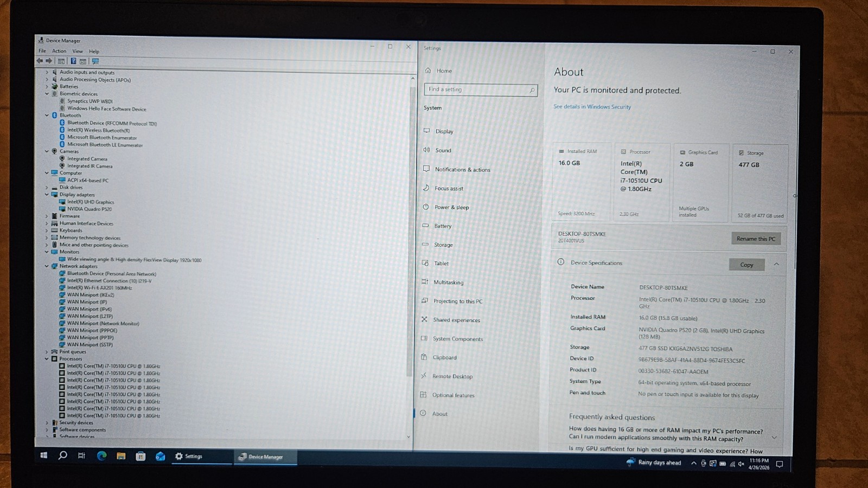868x488 pixels.
Task: Open the Power & sleep icon
Action: point(426,207)
